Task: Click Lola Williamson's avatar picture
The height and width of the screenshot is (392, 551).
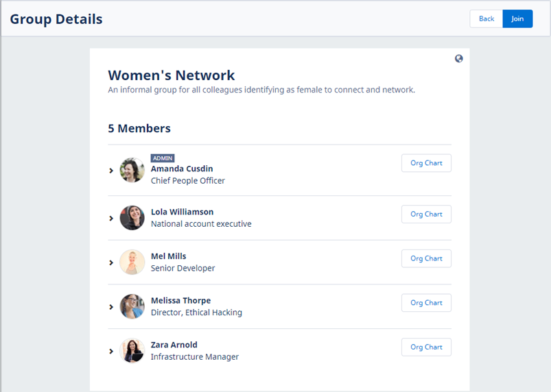Action: (x=132, y=218)
